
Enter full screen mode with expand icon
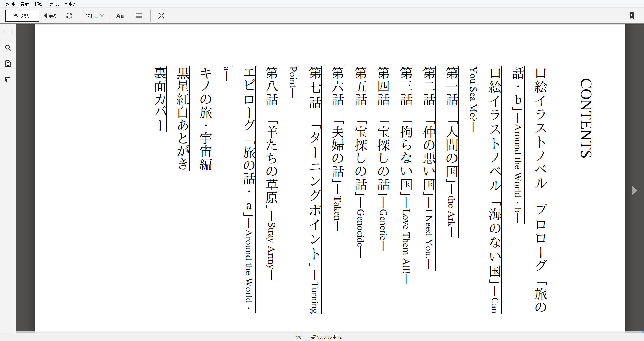point(161,16)
